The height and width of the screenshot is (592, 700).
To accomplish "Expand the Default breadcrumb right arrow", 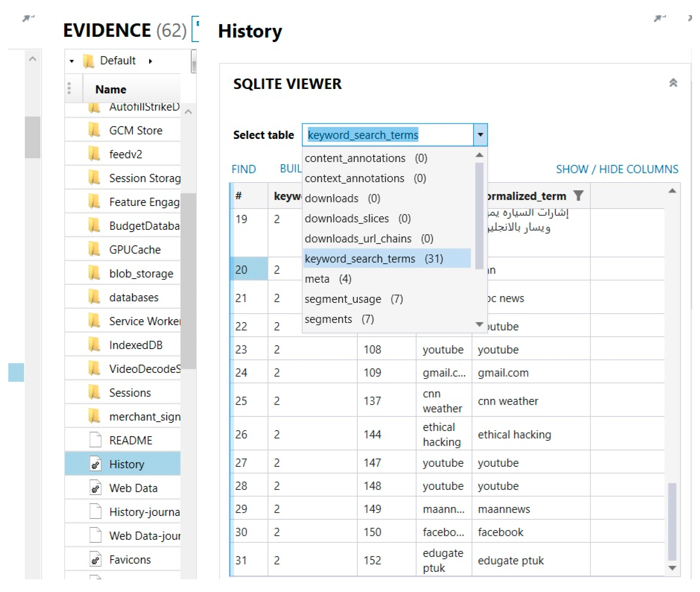I will tap(150, 61).
